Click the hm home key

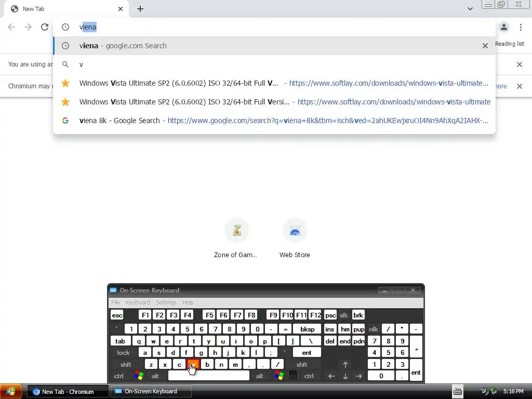[345, 329]
